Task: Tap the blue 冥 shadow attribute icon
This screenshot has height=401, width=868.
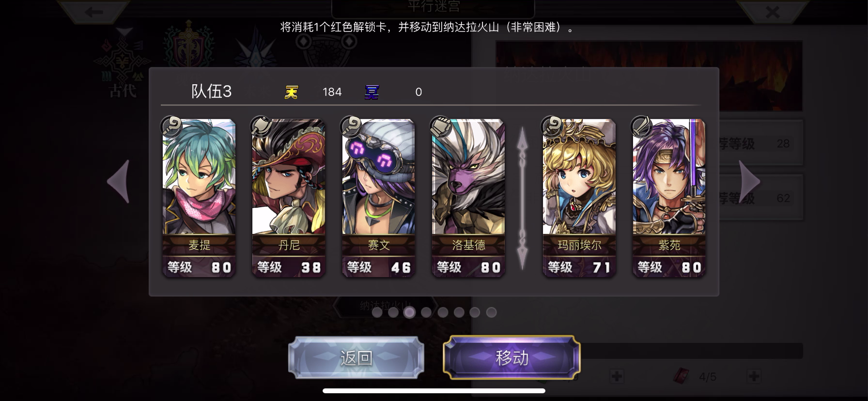Action: coord(372,92)
